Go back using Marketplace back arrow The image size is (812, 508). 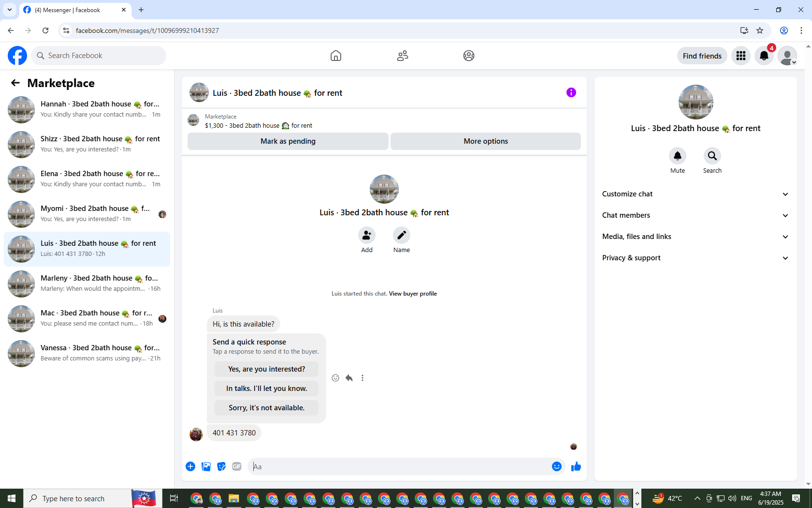click(15, 83)
